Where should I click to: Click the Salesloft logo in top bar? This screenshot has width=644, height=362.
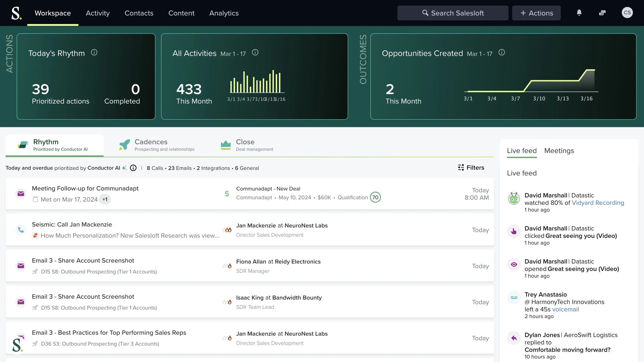(16, 13)
